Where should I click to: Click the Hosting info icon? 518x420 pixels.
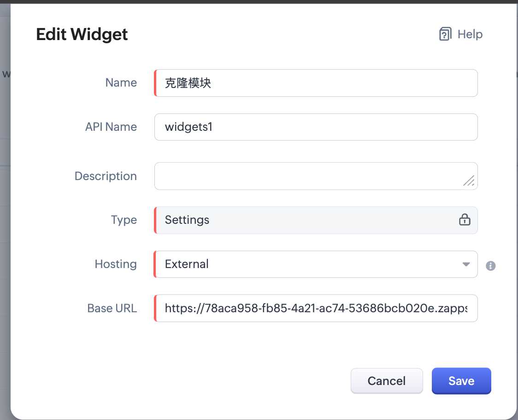pos(491,266)
